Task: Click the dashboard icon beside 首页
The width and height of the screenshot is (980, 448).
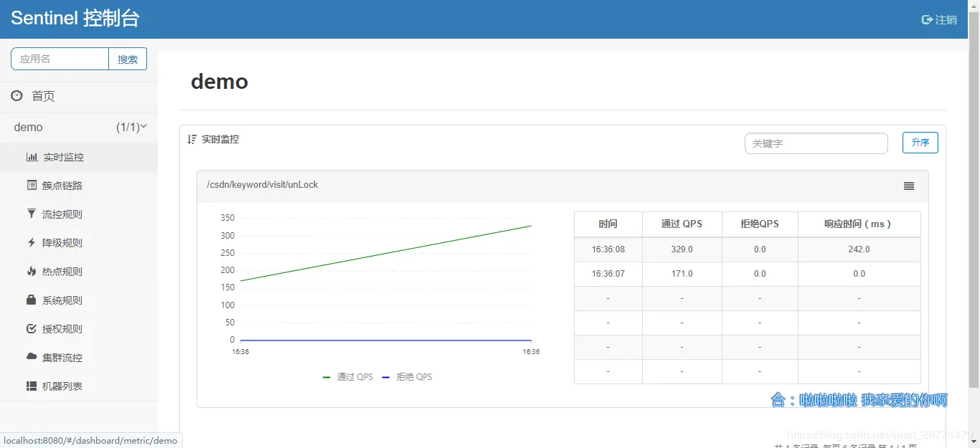Action: [x=17, y=95]
